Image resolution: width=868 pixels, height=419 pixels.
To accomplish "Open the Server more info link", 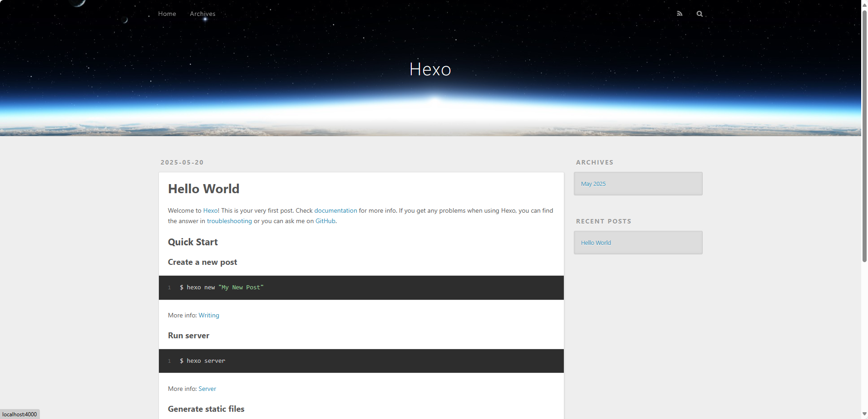I will tap(207, 389).
